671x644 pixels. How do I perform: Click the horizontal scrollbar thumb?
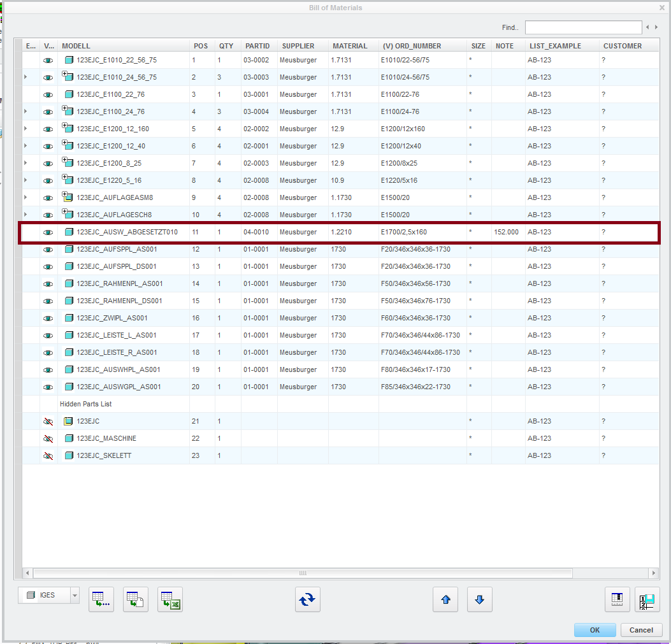pyautogui.click(x=303, y=573)
